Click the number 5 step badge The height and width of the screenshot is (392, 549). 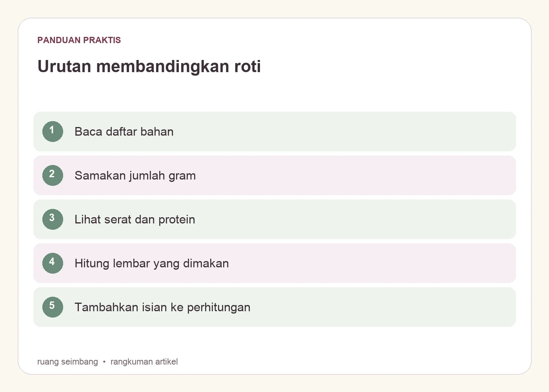pos(53,307)
